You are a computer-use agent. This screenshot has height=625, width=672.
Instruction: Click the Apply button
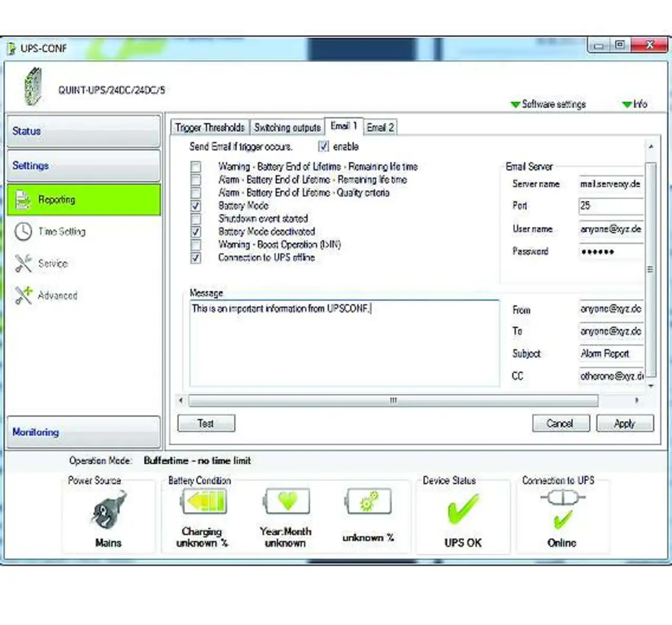624,423
